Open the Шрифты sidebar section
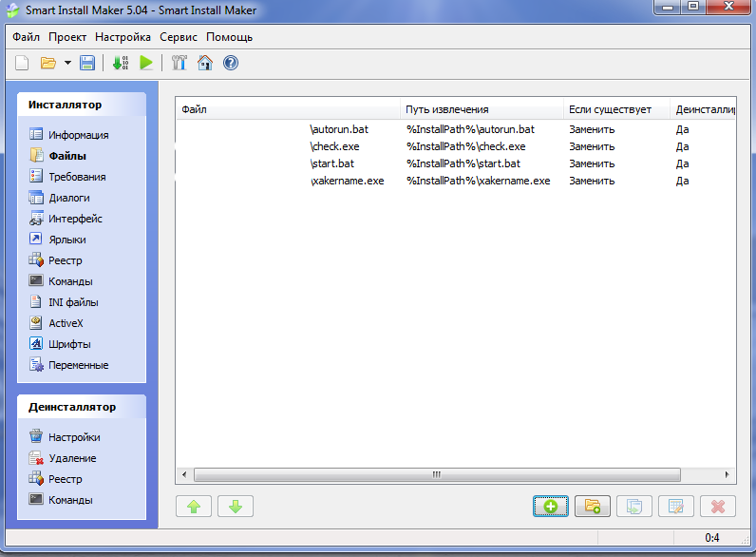This screenshot has height=557, width=756. [69, 344]
